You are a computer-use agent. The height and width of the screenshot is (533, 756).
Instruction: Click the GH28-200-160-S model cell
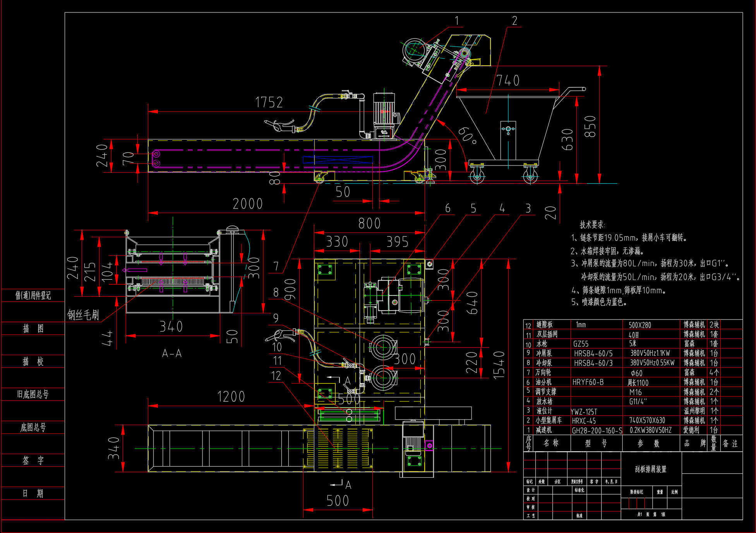(597, 430)
